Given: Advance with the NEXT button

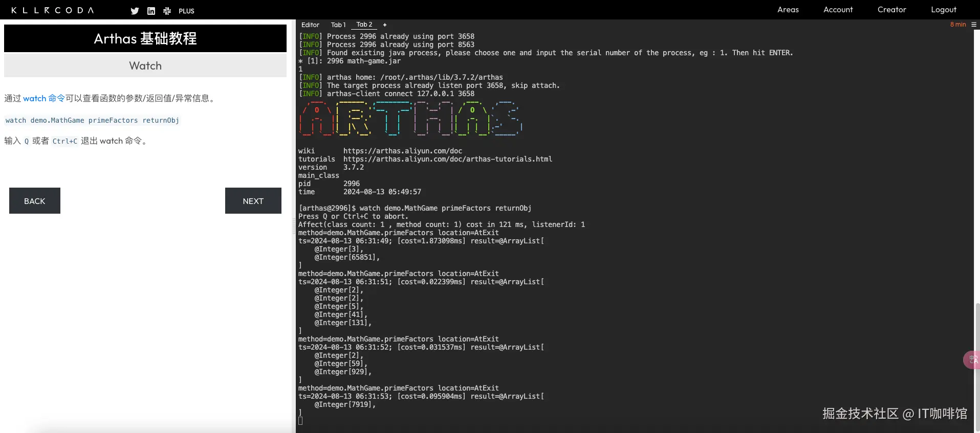Looking at the screenshot, I should [x=253, y=201].
